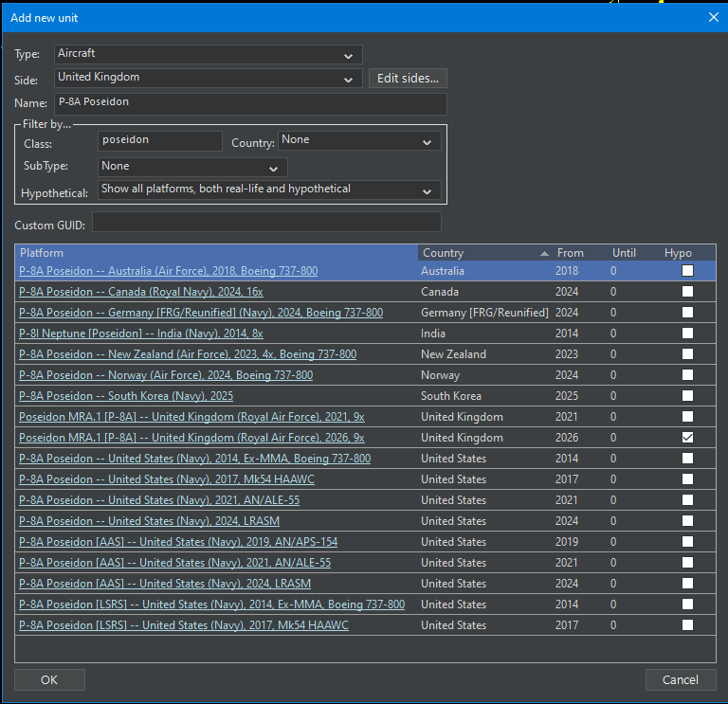Click the Custom GUID input field
The width and height of the screenshot is (728, 704).
coord(266,222)
